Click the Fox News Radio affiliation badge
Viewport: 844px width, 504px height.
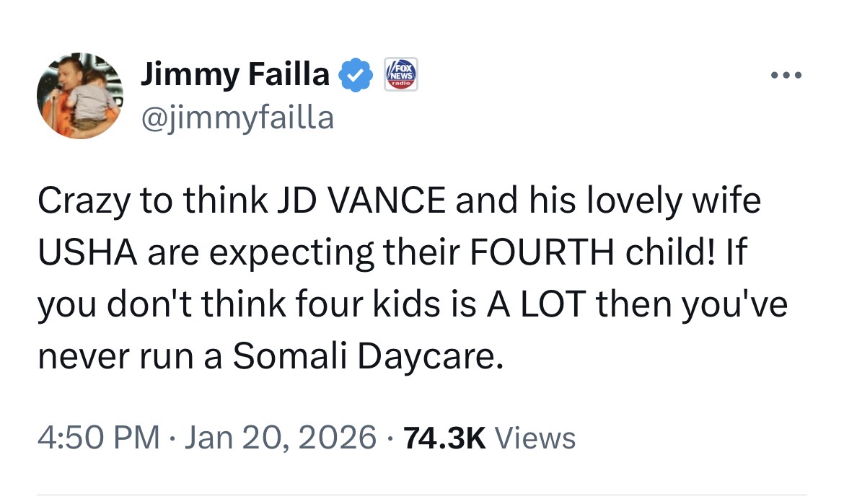pyautogui.click(x=399, y=74)
